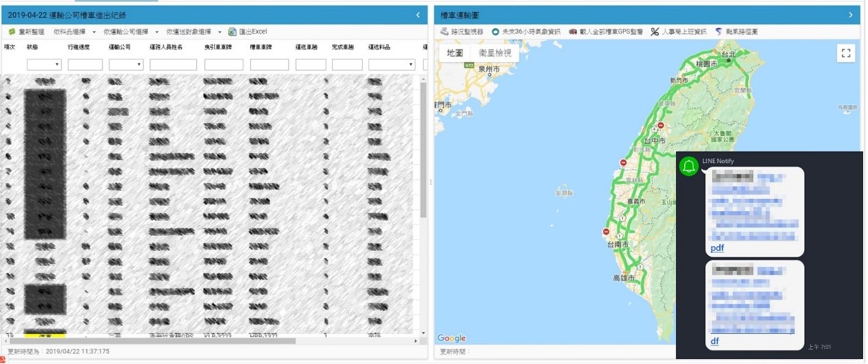Viewport: 868px width, 364px height.
Task: Toggle fullscreen map view
Action: [846, 53]
